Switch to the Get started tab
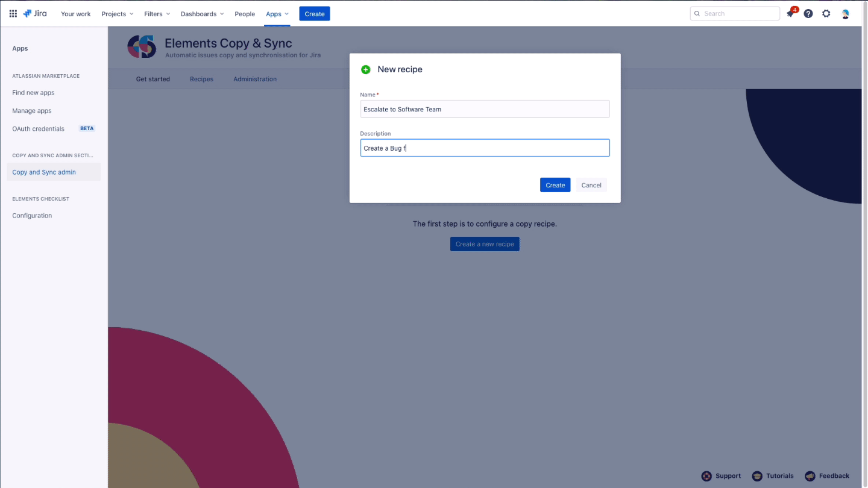This screenshot has height=488, width=868. point(153,79)
